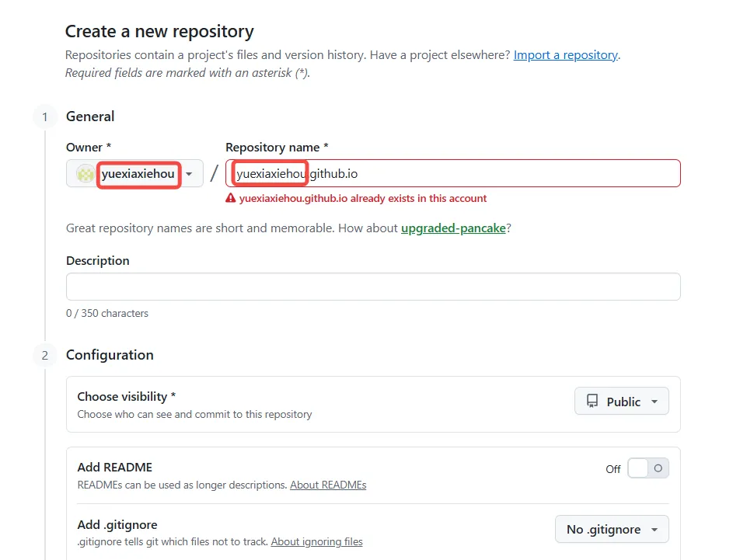Use the suggested name upgraded-pancake
The height and width of the screenshot is (560, 747).
click(x=453, y=228)
